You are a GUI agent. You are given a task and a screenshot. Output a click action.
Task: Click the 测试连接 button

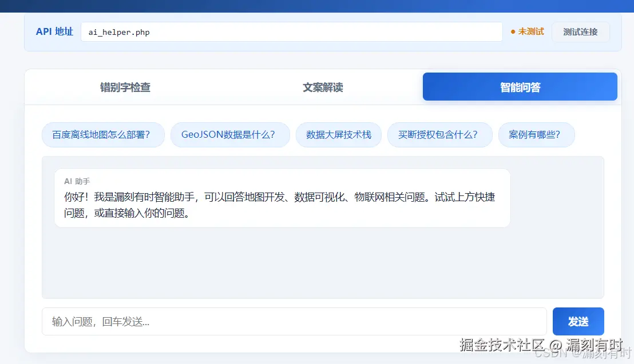tap(580, 32)
